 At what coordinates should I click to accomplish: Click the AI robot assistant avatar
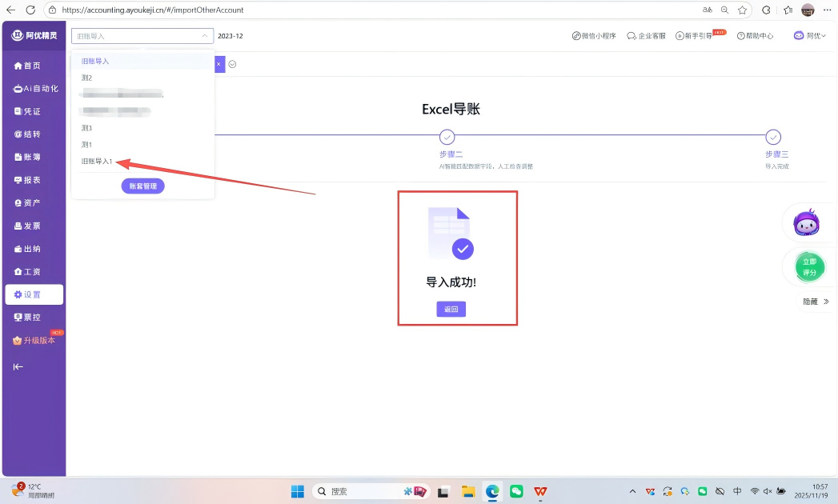(x=806, y=223)
